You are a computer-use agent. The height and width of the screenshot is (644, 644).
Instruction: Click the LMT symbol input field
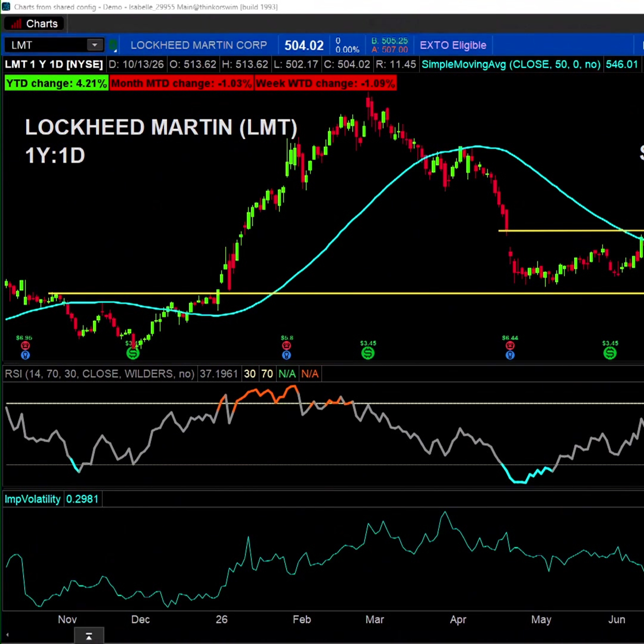point(46,45)
